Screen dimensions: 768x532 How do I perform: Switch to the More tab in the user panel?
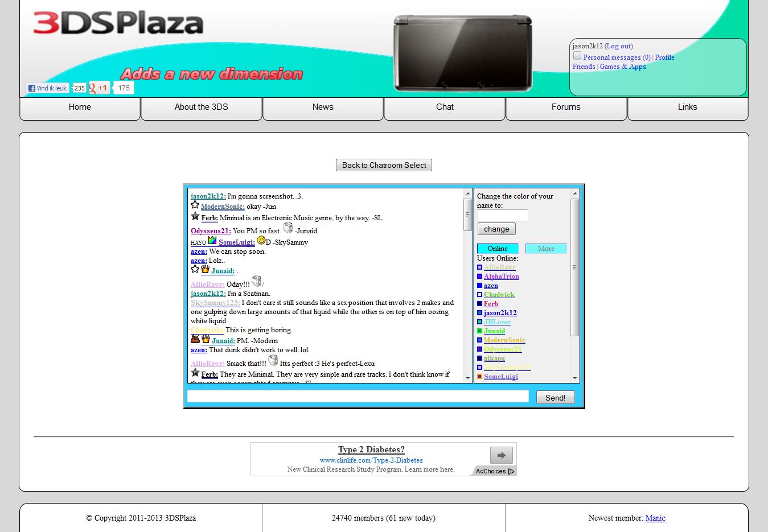pyautogui.click(x=546, y=249)
